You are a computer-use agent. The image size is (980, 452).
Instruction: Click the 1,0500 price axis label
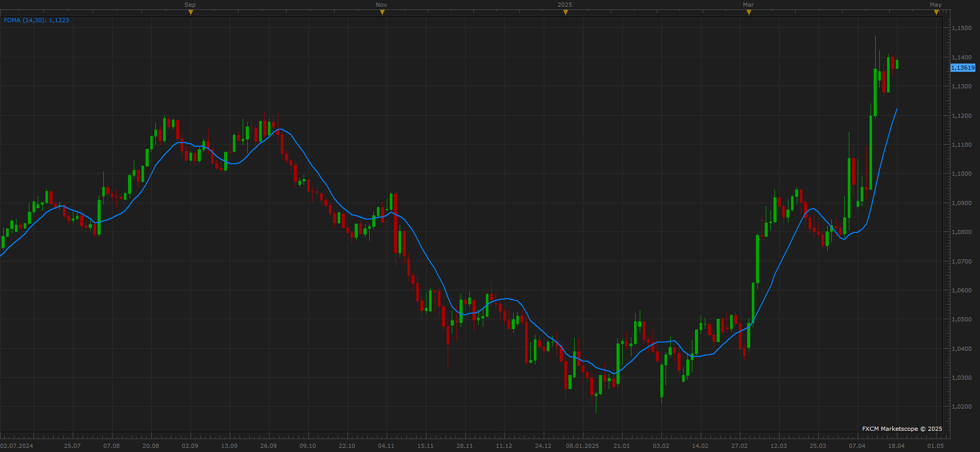pyautogui.click(x=962, y=319)
